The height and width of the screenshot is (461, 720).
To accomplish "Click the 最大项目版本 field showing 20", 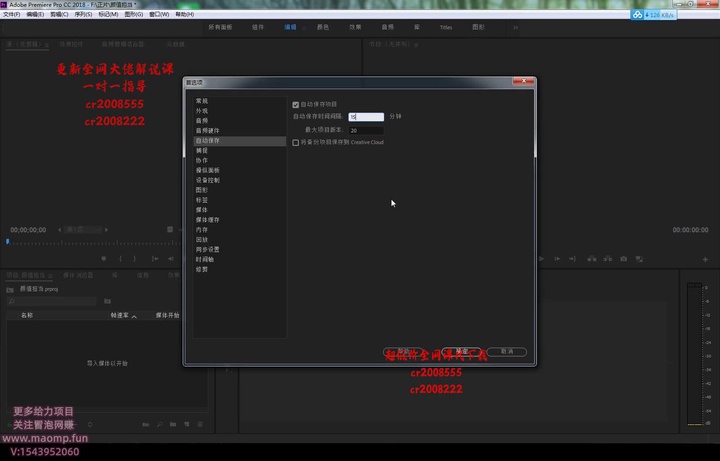I will coord(366,130).
